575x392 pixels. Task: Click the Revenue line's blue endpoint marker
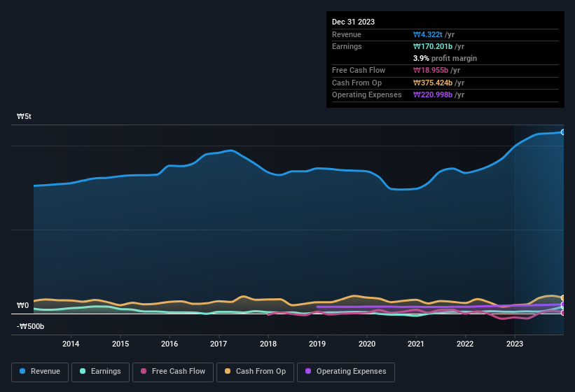pyautogui.click(x=562, y=132)
